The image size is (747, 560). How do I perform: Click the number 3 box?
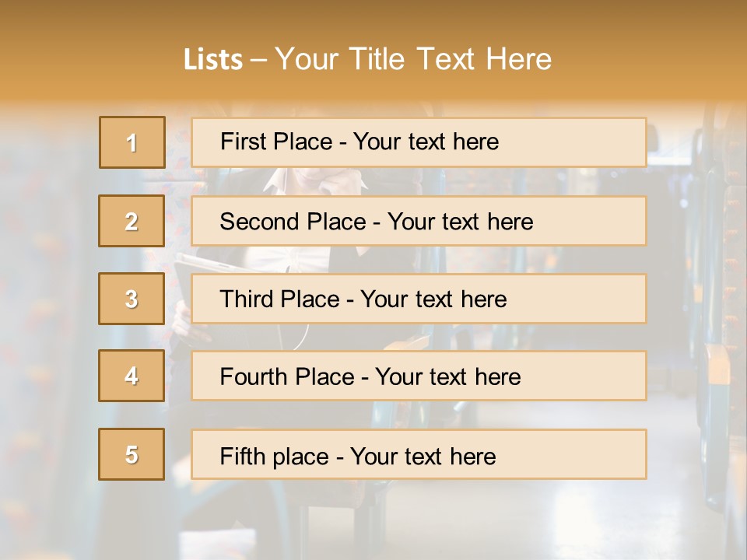132,299
